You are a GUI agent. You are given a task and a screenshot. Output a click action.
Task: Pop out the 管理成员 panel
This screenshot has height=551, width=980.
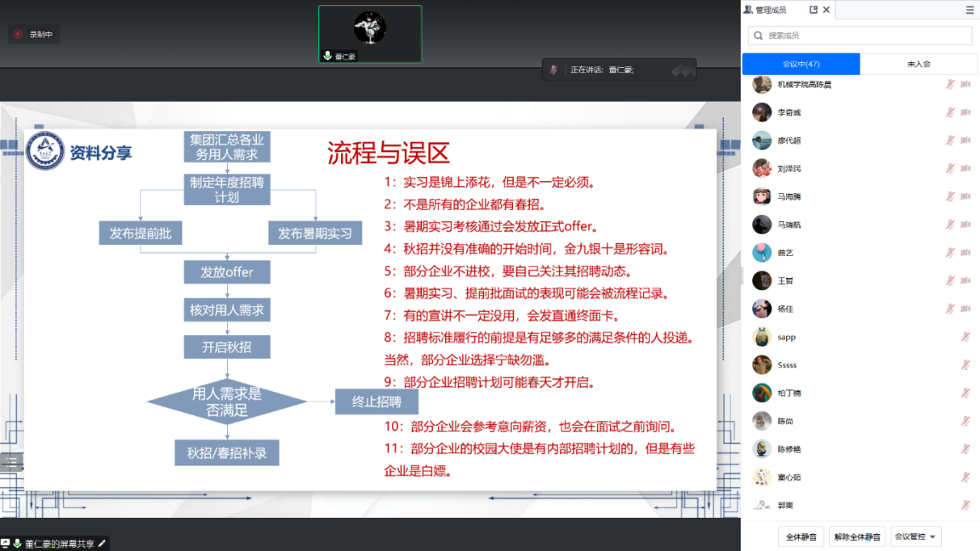[814, 10]
